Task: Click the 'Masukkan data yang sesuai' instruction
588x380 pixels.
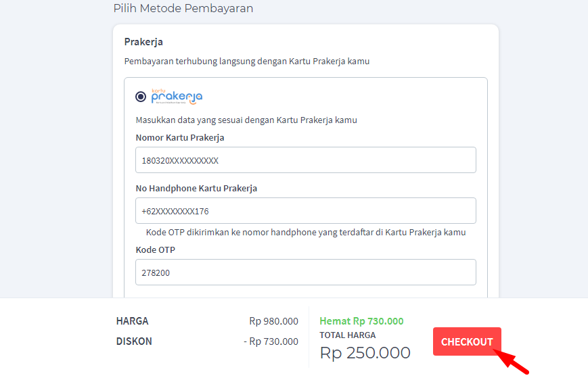Action: (246, 120)
